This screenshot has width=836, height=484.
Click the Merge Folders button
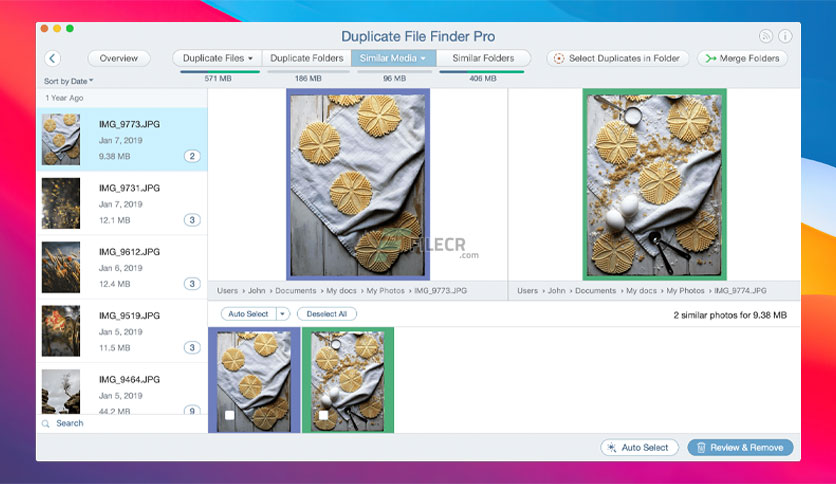[x=743, y=59]
